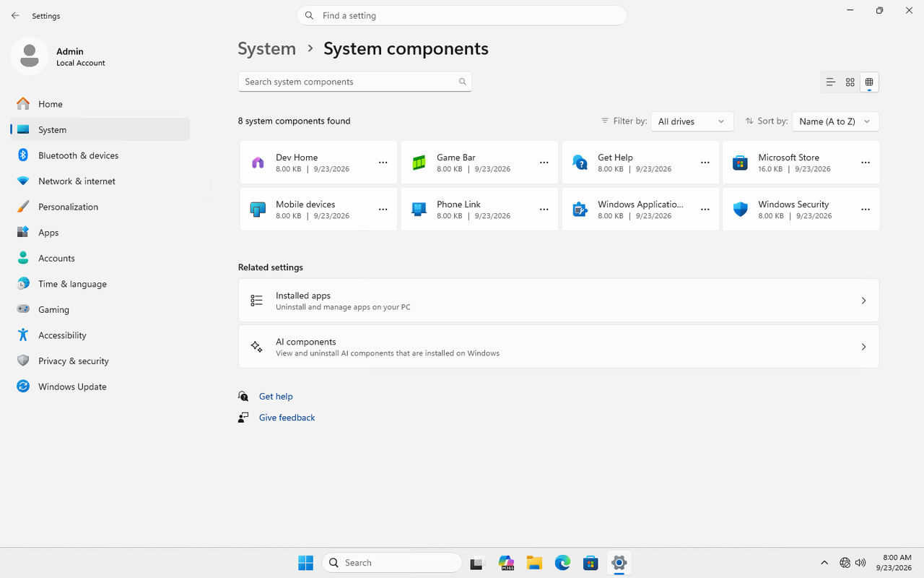This screenshot has width=924, height=578.
Task: Open Windows Update settings
Action: [x=100, y=387]
